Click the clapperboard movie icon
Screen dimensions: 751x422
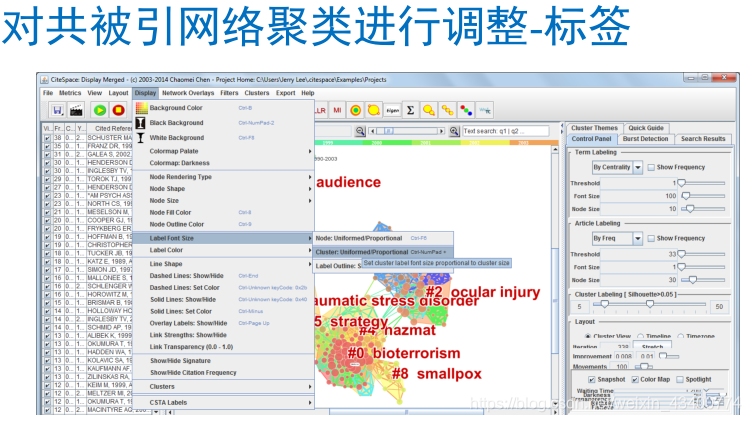click(76, 111)
